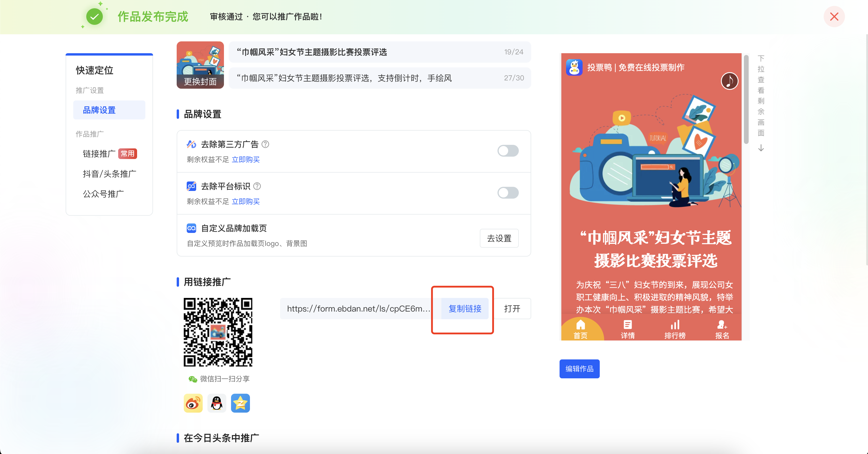The image size is (868, 454).
Task: Jump to 公众号推广 section
Action: point(103,194)
